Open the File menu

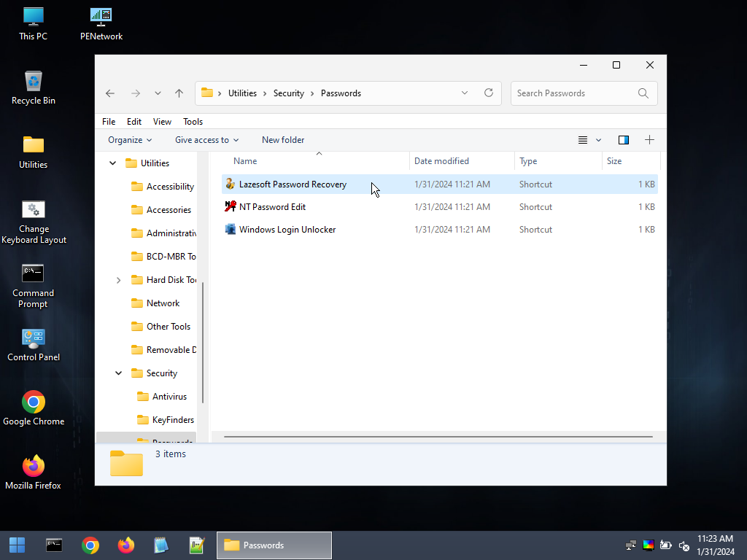click(109, 122)
